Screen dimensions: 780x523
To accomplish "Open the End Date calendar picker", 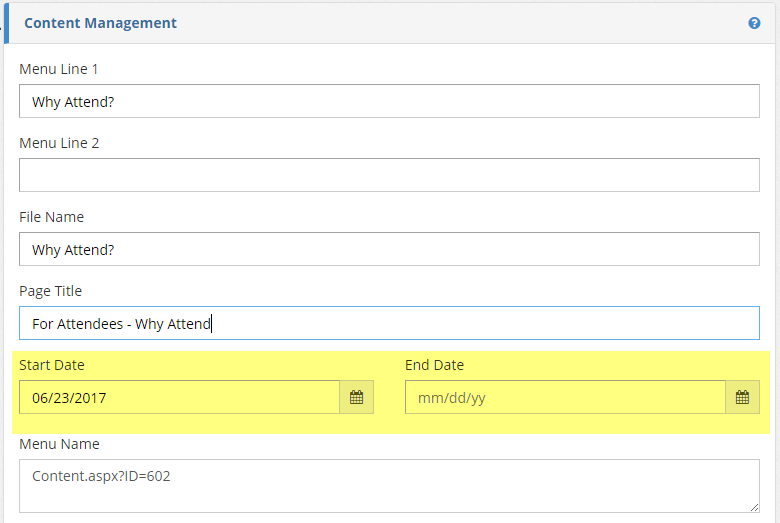I will click(x=742, y=397).
